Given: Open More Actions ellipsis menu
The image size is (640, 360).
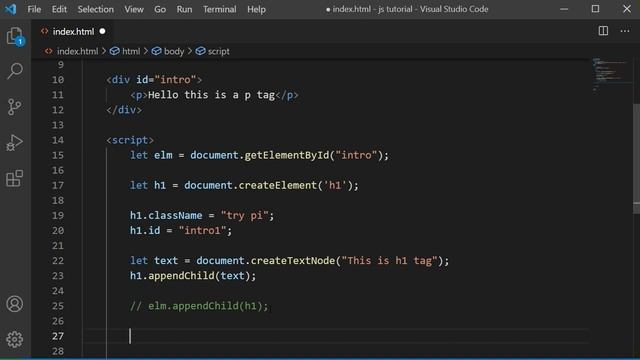Looking at the screenshot, I should 624,31.
